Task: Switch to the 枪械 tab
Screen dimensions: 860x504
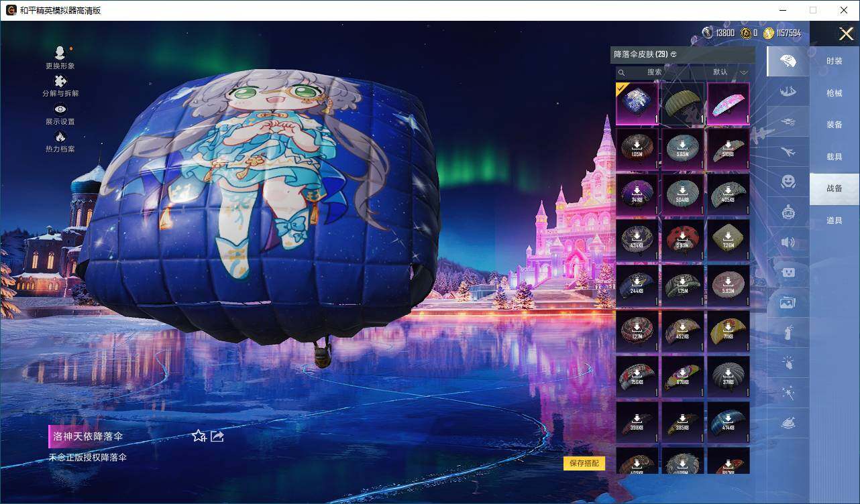Action: 834,93
